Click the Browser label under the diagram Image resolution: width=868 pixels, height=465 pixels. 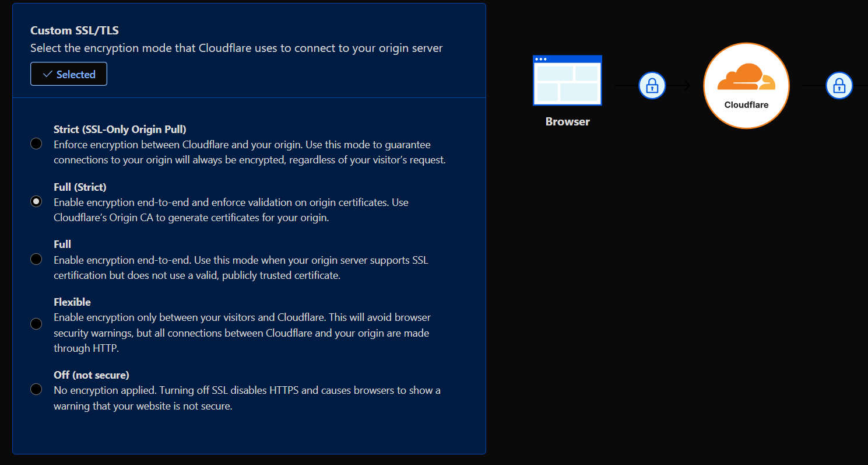point(567,122)
